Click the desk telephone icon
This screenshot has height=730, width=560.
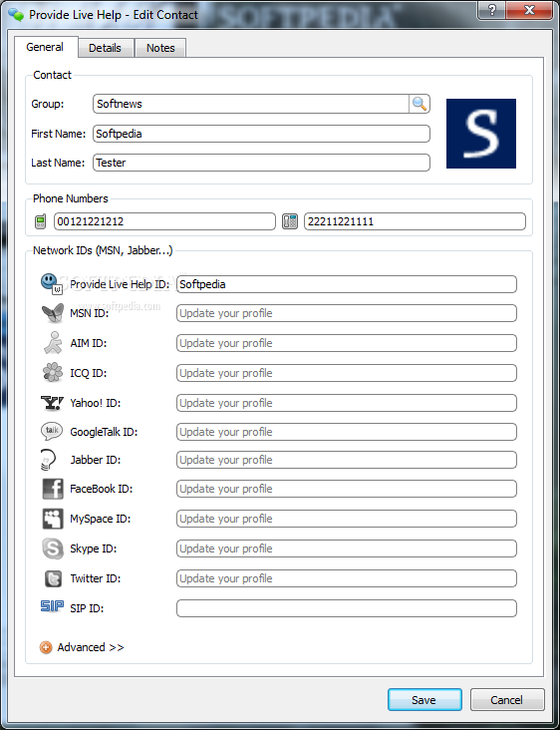(x=290, y=221)
